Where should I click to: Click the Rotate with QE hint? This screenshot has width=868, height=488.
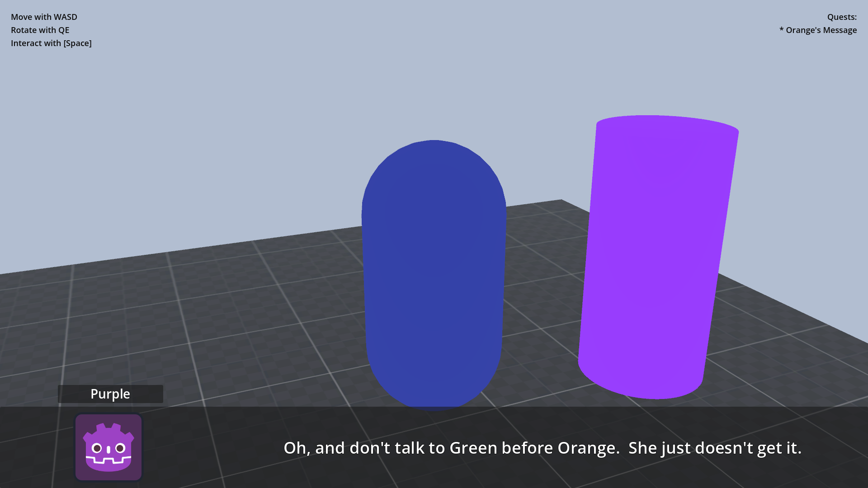40,30
